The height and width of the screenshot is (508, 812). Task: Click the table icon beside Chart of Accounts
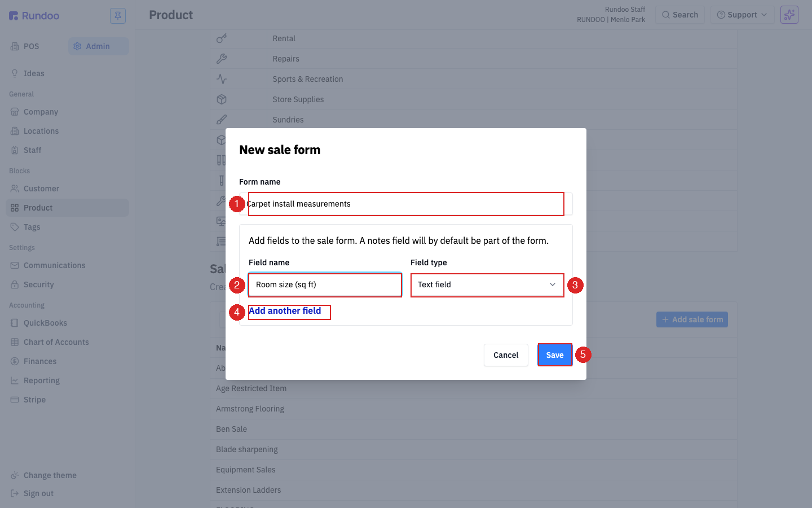coord(15,342)
